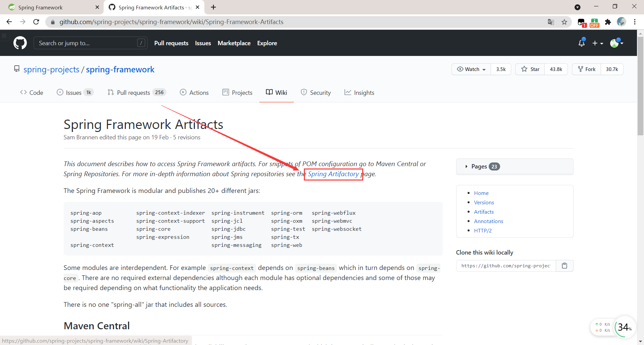644x345 pixels.
Task: Click Pull requests in top navigation
Action: pyautogui.click(x=171, y=43)
